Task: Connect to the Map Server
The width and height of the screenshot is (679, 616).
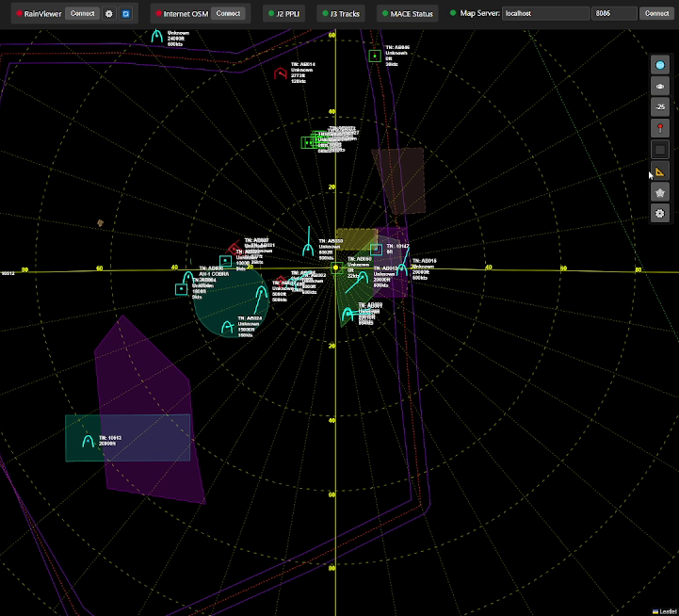Action: click(x=656, y=13)
